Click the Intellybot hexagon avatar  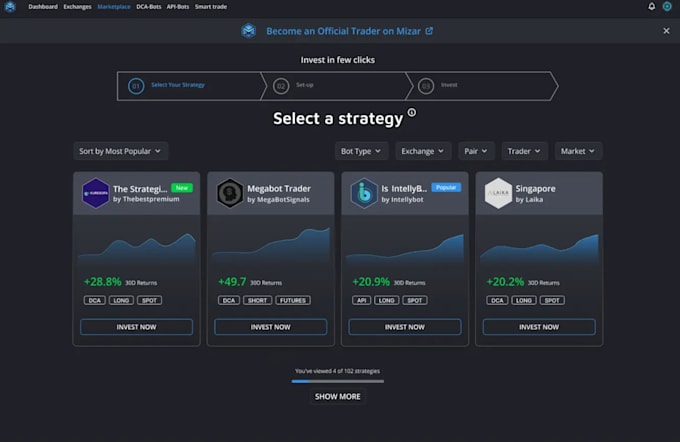364,193
